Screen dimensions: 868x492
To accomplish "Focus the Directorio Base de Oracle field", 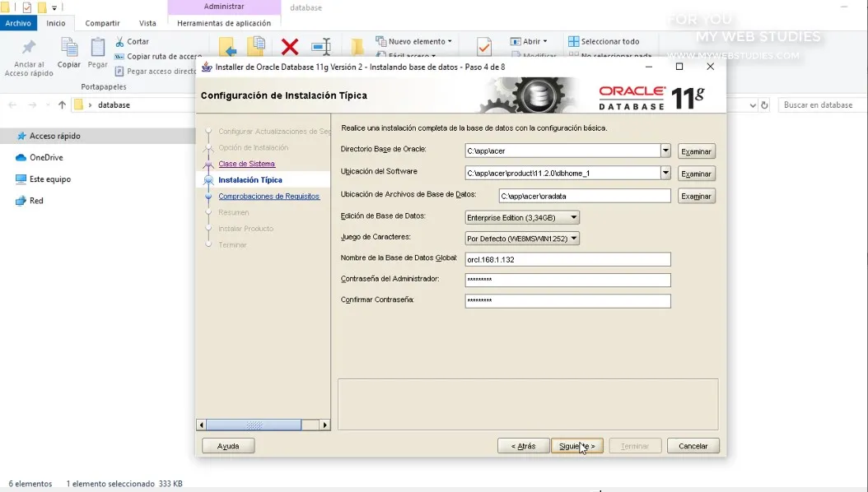I will [x=562, y=151].
